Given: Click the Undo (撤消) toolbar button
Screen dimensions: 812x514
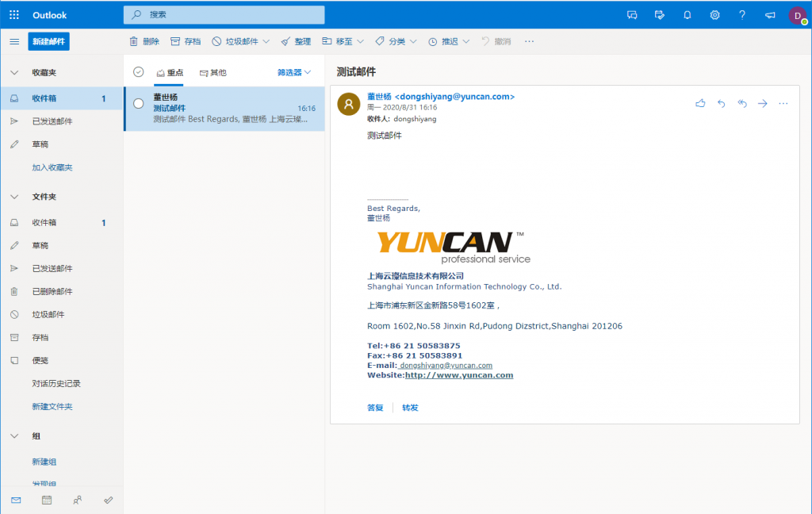Looking at the screenshot, I should tap(496, 41).
